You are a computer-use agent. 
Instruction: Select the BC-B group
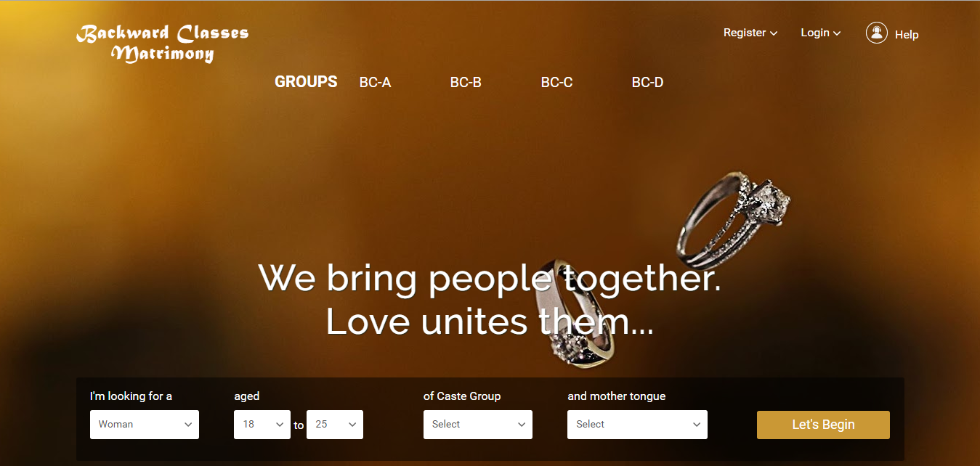tap(466, 83)
